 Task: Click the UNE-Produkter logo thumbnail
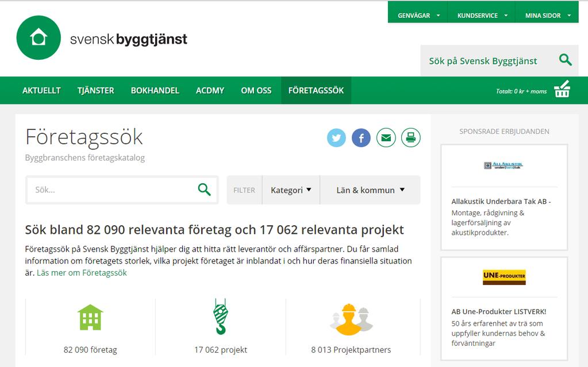[504, 277]
